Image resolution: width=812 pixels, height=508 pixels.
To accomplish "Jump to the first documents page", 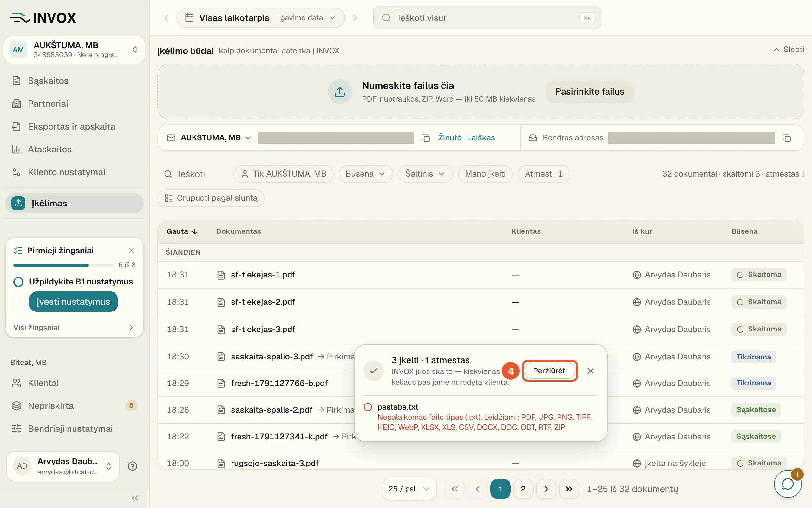I will coord(455,489).
